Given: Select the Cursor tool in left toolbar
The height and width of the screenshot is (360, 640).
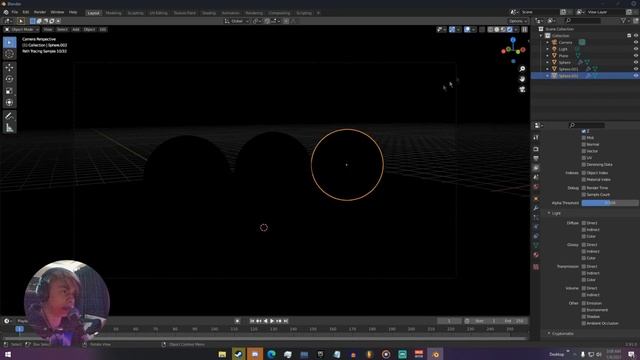Looking at the screenshot, I should click(x=9, y=54).
